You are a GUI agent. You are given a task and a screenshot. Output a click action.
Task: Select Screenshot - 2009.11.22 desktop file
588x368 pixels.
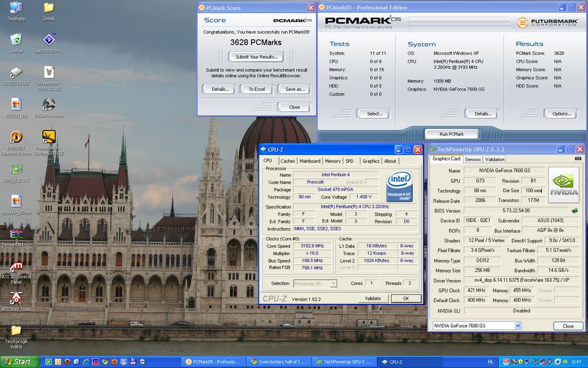pos(49,78)
